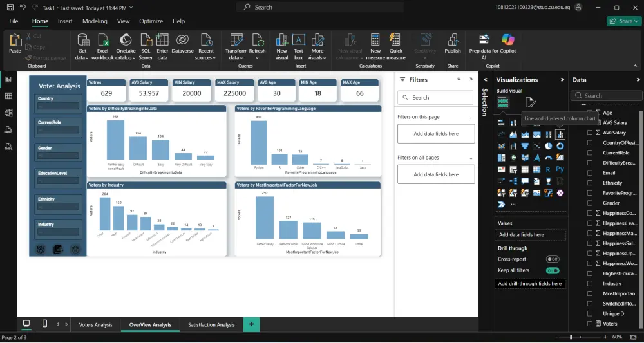Insert a Donut chart visual
The height and width of the screenshot is (343, 644).
click(560, 145)
